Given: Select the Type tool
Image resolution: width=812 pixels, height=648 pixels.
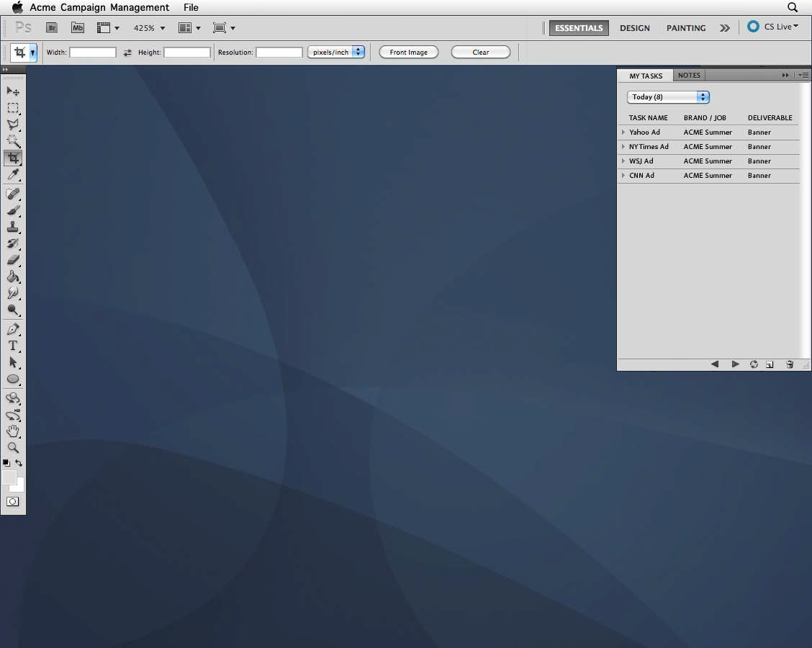Looking at the screenshot, I should click(13, 346).
